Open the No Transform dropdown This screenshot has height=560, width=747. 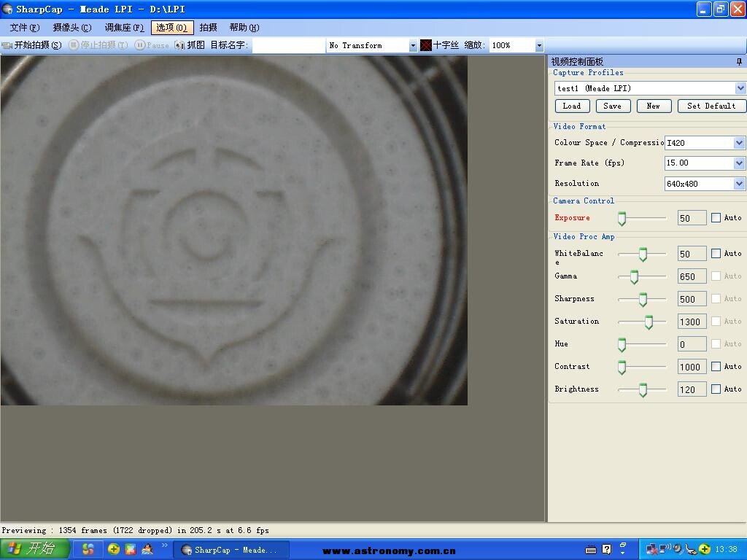coord(413,46)
